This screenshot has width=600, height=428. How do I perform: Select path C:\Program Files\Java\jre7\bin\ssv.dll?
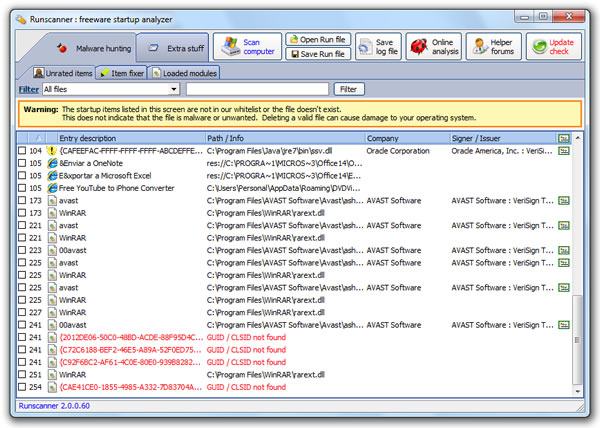[269, 151]
